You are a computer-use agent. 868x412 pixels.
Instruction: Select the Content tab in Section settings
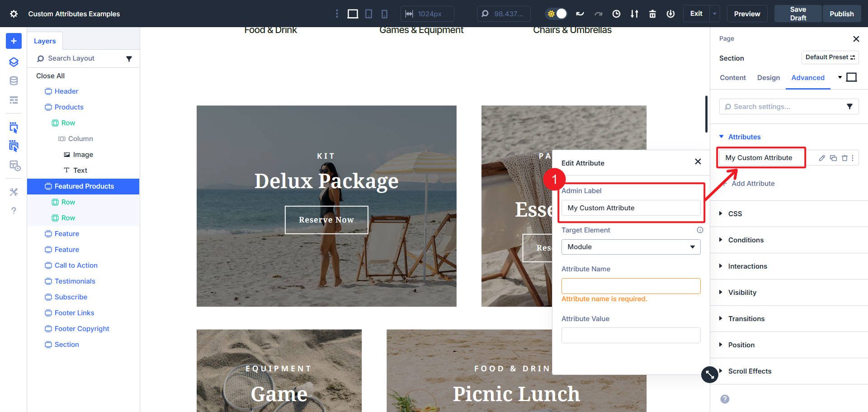point(732,77)
